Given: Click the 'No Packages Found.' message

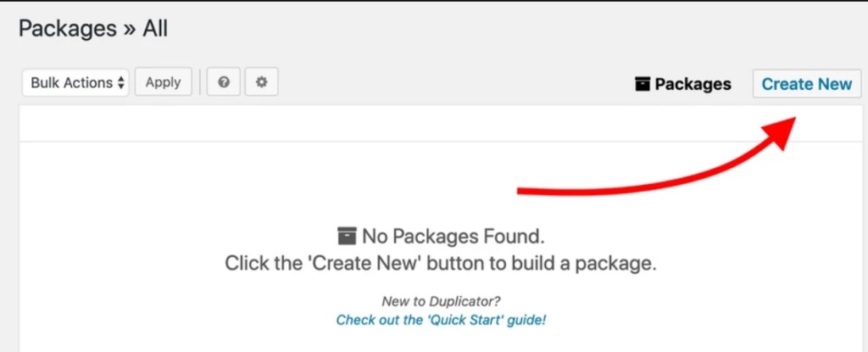Looking at the screenshot, I should pos(453,236).
